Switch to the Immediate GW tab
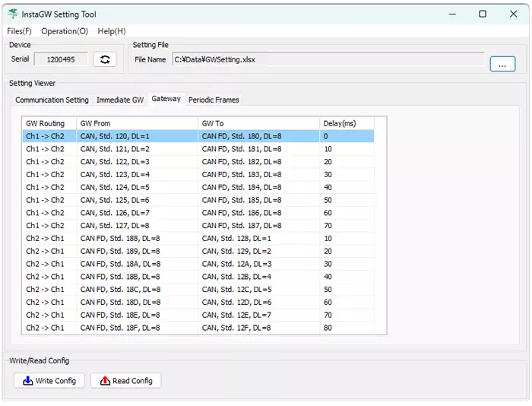Image resolution: width=532 pixels, height=406 pixels. tap(120, 100)
